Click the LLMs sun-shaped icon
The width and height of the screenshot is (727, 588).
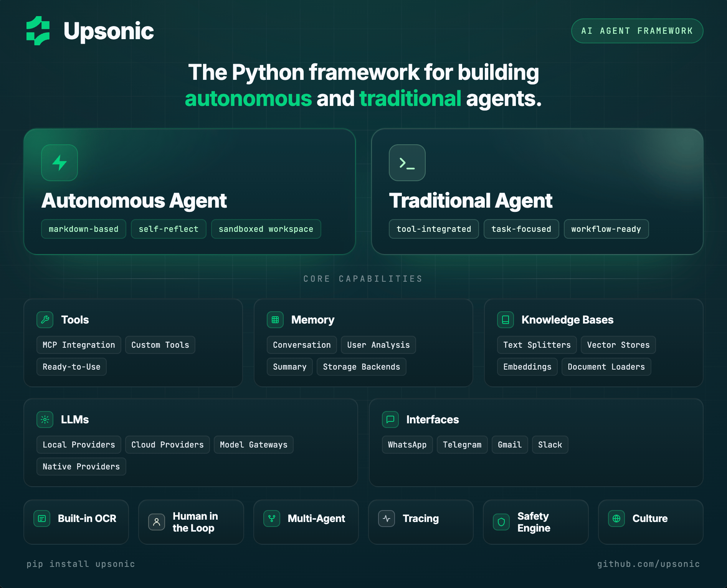point(45,420)
